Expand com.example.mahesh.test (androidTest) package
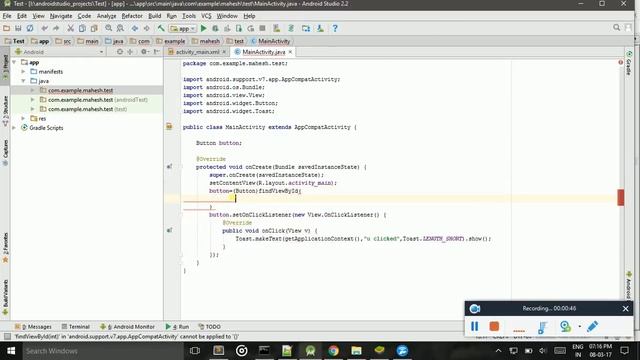 pos(33,100)
